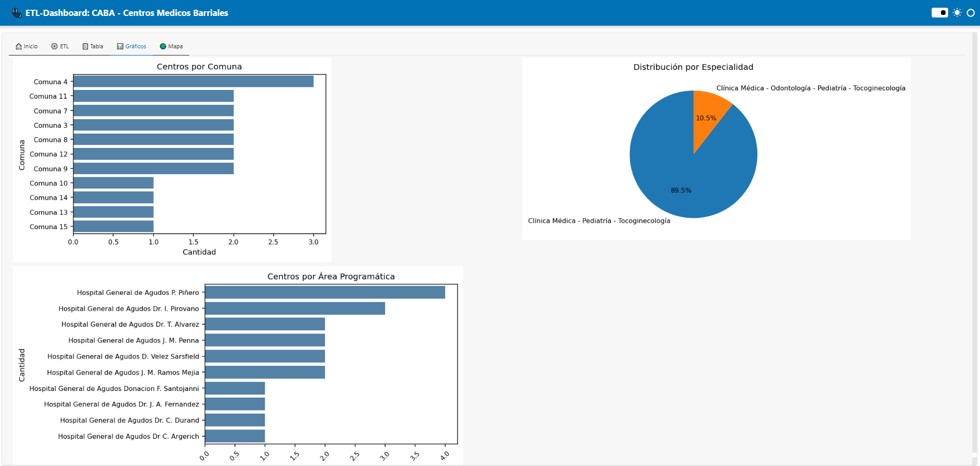The image size is (980, 466).
Task: Click the vertical scrollbar on the right
Action: pyautogui.click(x=974, y=241)
